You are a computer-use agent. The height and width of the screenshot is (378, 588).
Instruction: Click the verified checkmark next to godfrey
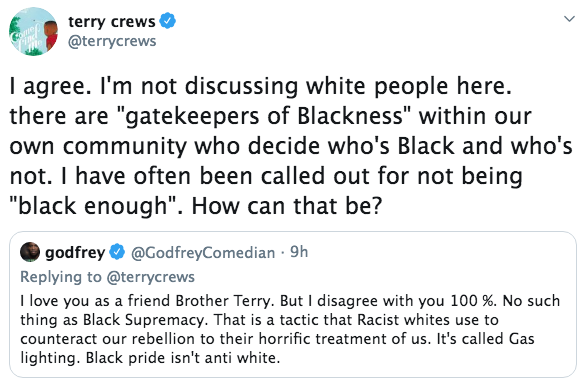[x=117, y=252]
